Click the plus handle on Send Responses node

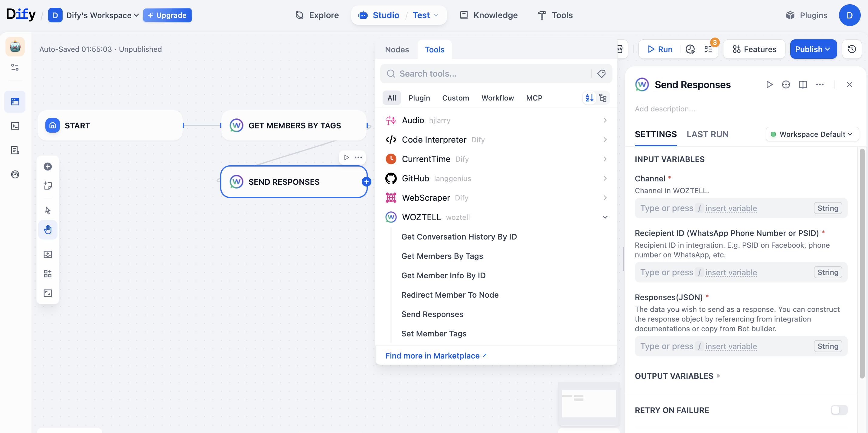pyautogui.click(x=366, y=182)
